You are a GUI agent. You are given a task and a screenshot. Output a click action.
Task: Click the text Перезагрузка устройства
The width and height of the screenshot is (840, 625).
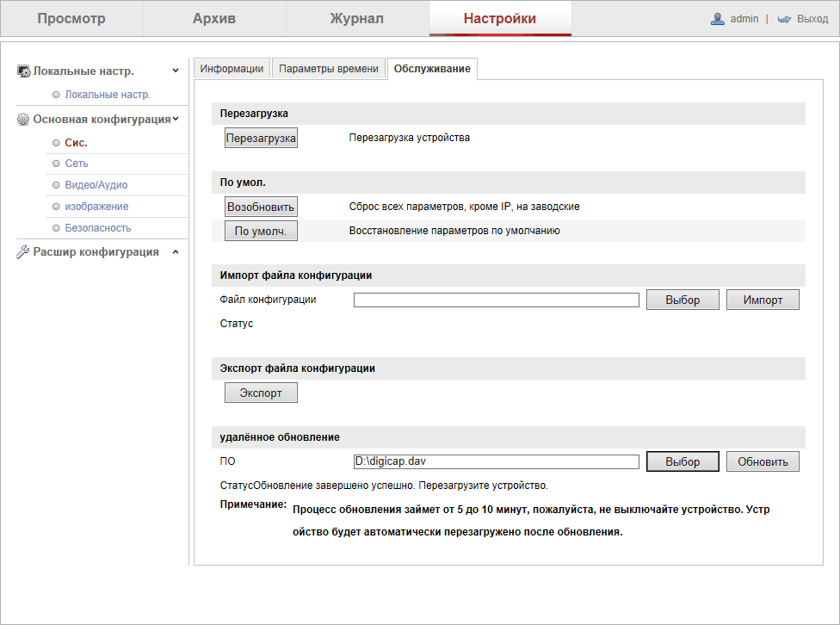(x=410, y=138)
